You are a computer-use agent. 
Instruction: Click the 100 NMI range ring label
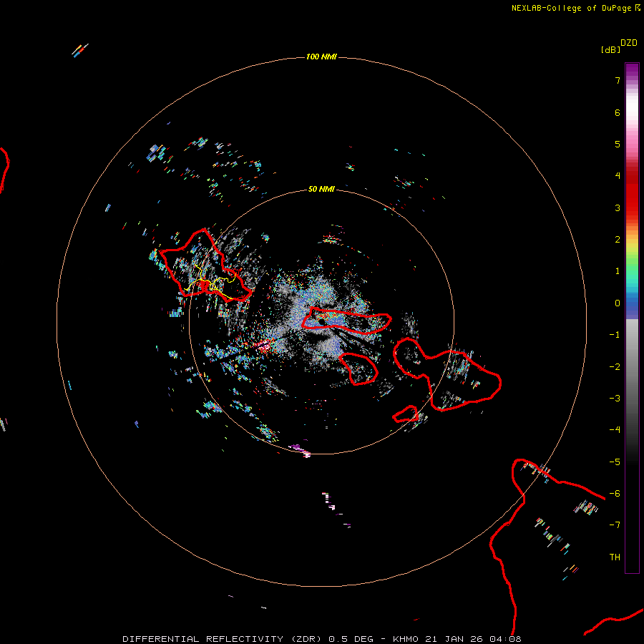tap(321, 57)
